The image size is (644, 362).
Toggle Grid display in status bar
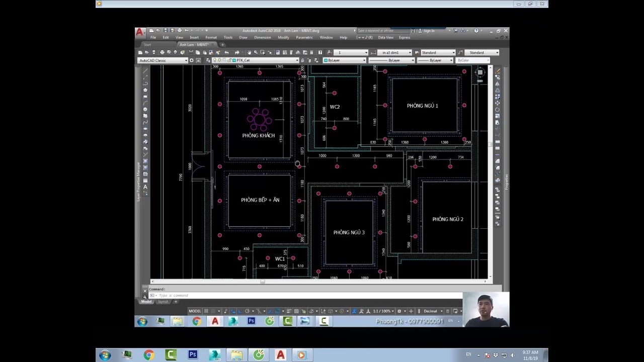click(x=206, y=311)
